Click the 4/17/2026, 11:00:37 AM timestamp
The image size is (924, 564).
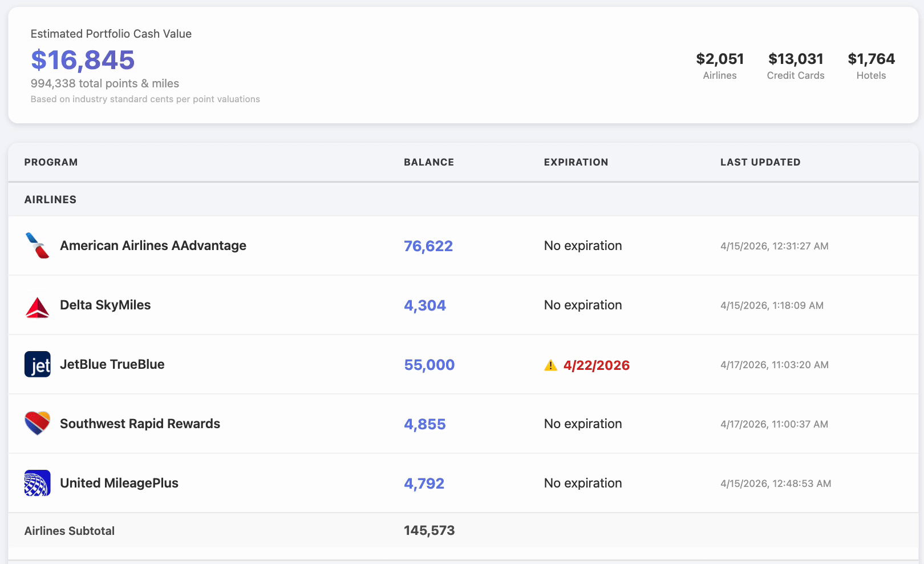tap(774, 424)
